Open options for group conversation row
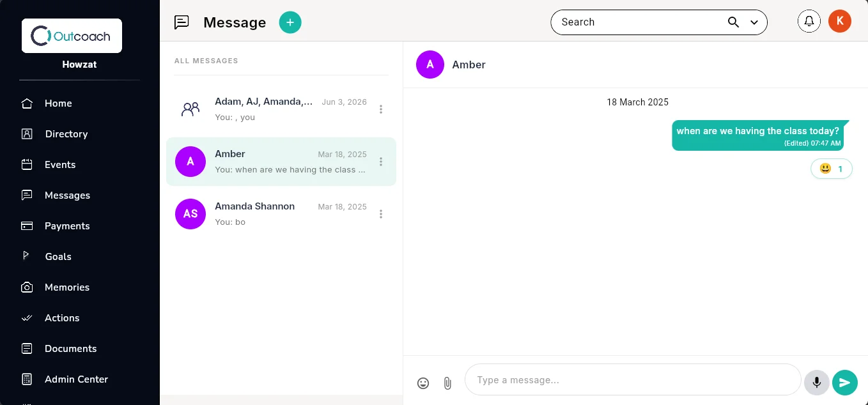868x405 pixels. (381, 109)
